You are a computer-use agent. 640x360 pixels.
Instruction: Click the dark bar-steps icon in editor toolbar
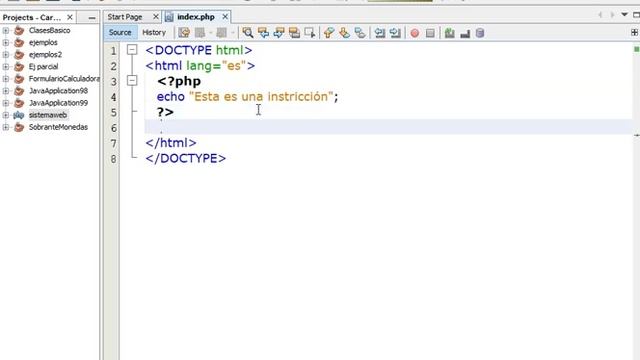[465, 34]
